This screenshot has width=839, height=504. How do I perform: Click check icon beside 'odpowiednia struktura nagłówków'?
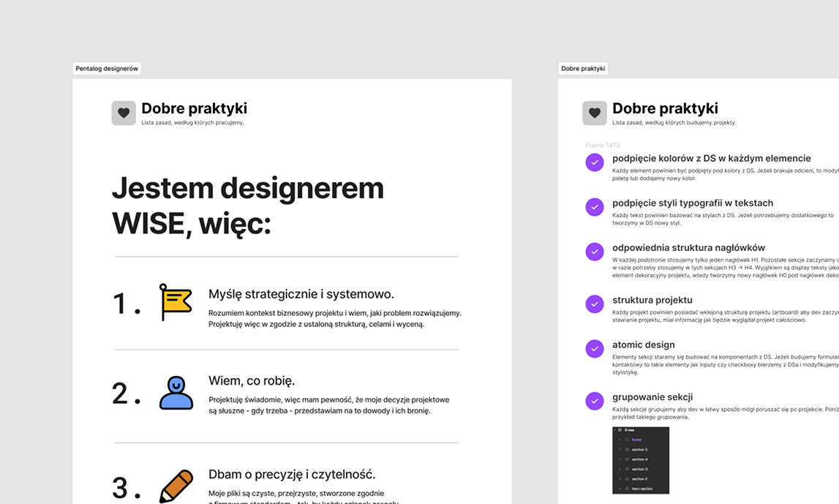pos(595,252)
